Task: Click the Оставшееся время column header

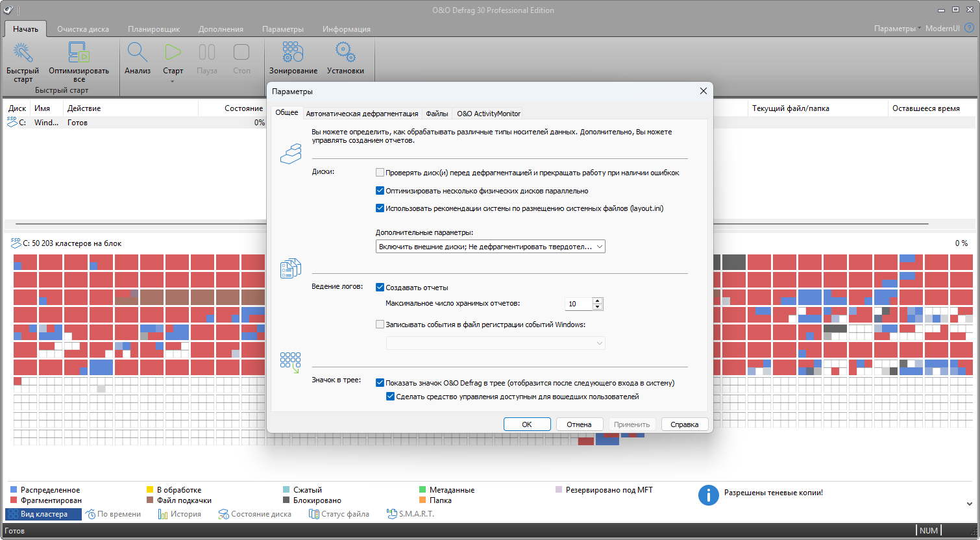Action: pyautogui.click(x=931, y=108)
